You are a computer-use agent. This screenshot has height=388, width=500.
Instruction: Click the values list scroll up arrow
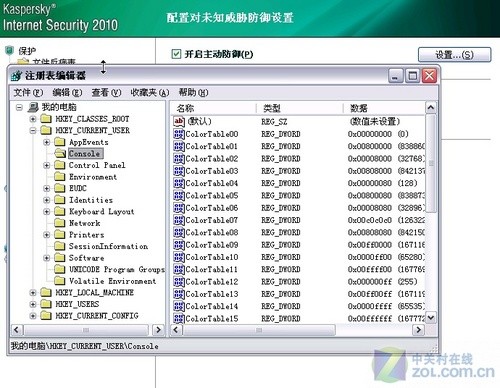pyautogui.click(x=431, y=107)
